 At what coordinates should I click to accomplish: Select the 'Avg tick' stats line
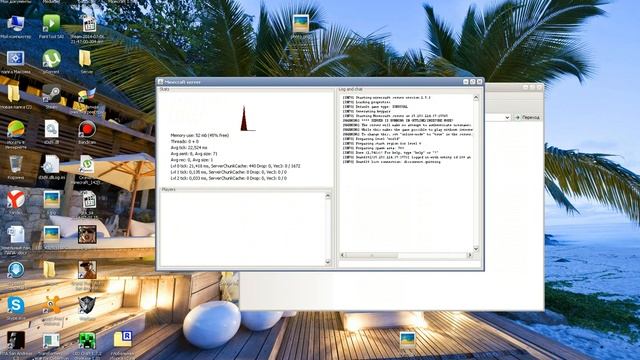[189, 147]
